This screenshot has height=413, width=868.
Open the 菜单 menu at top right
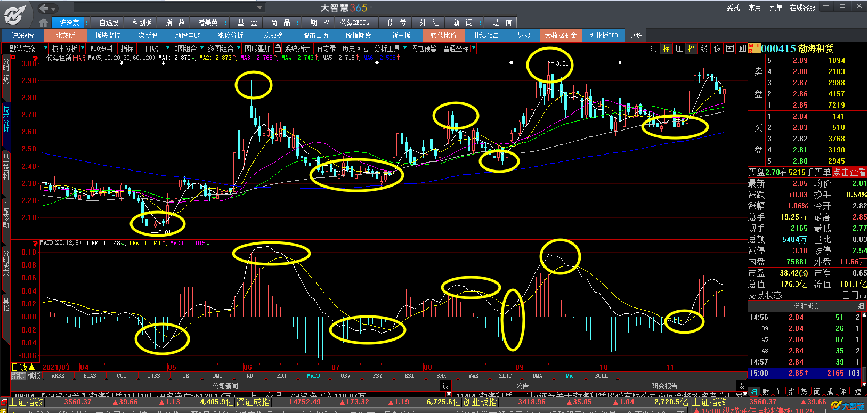tap(776, 7)
